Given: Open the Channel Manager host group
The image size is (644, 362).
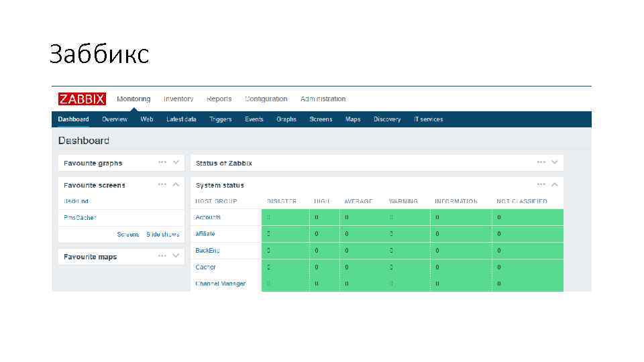Looking at the screenshot, I should tap(221, 284).
